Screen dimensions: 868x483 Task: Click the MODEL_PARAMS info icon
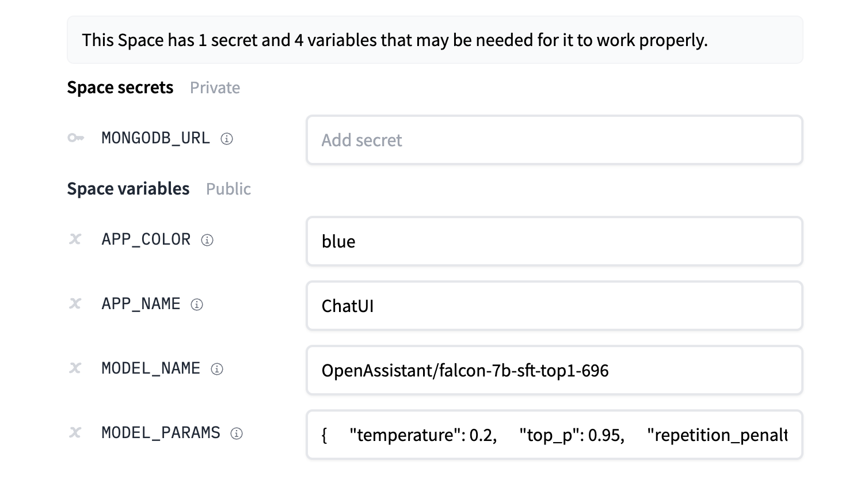pos(237,433)
